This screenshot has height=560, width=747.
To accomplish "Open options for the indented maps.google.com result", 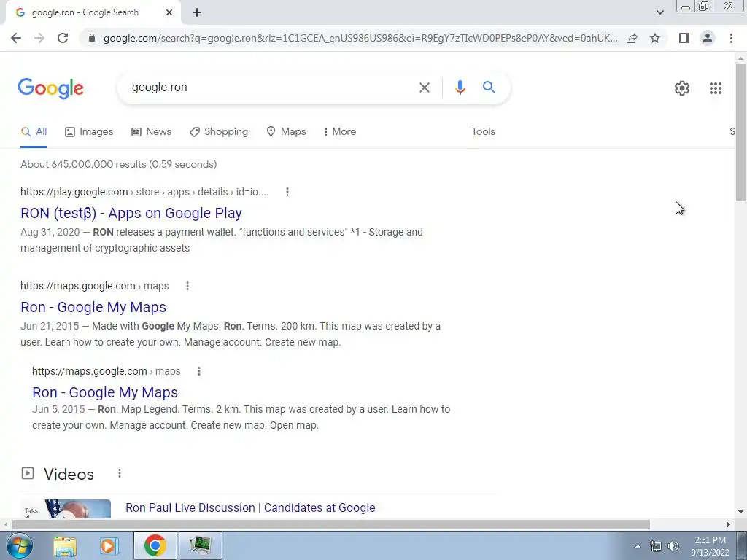I will (x=199, y=371).
